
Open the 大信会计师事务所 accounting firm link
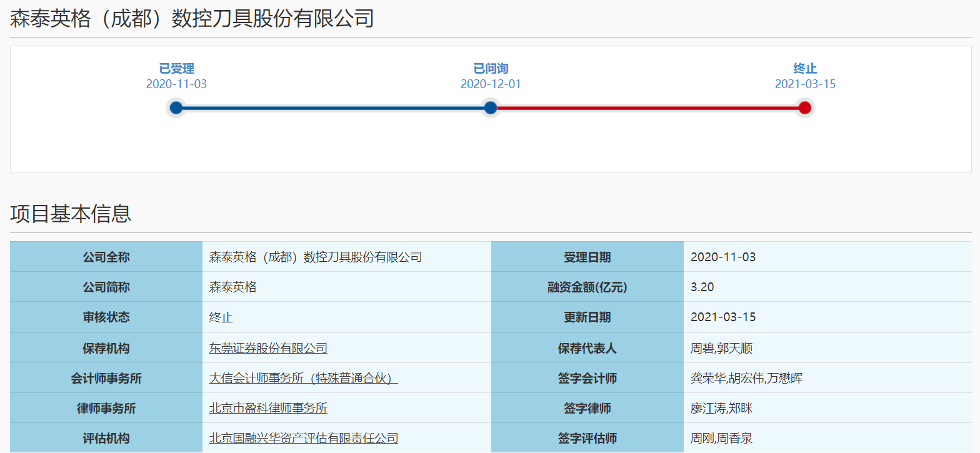(x=303, y=379)
